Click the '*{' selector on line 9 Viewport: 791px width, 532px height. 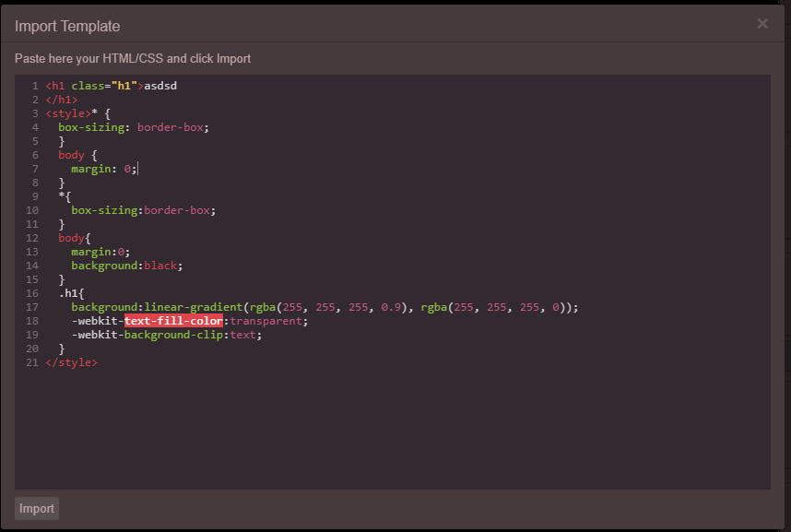65,196
